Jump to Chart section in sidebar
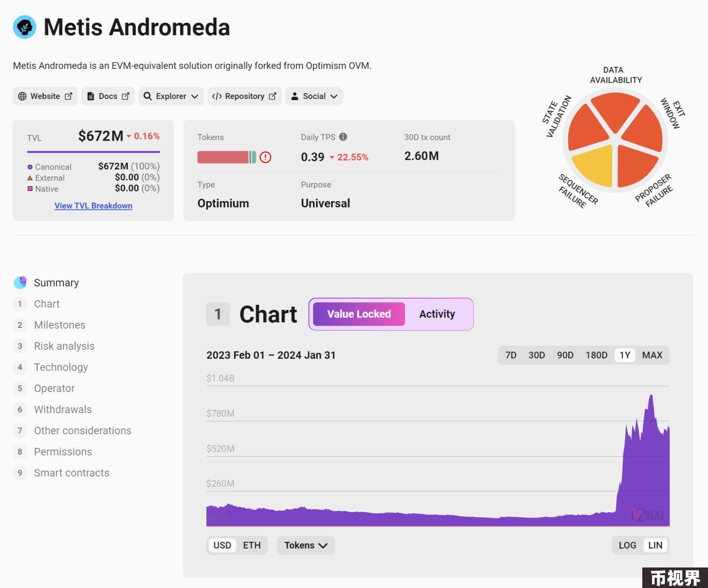 click(47, 304)
